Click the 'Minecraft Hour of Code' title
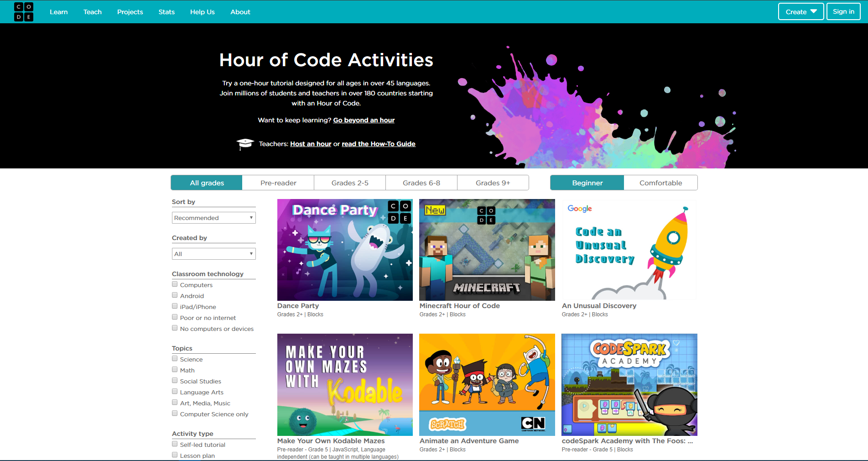This screenshot has width=868, height=461. click(x=460, y=306)
